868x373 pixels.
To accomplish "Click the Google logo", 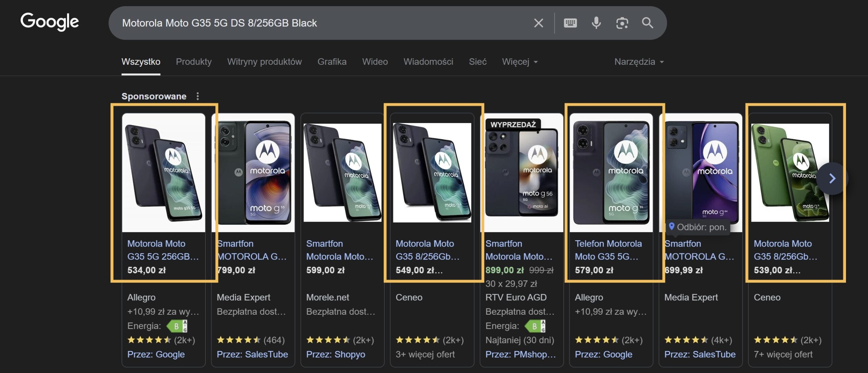I will (x=50, y=21).
